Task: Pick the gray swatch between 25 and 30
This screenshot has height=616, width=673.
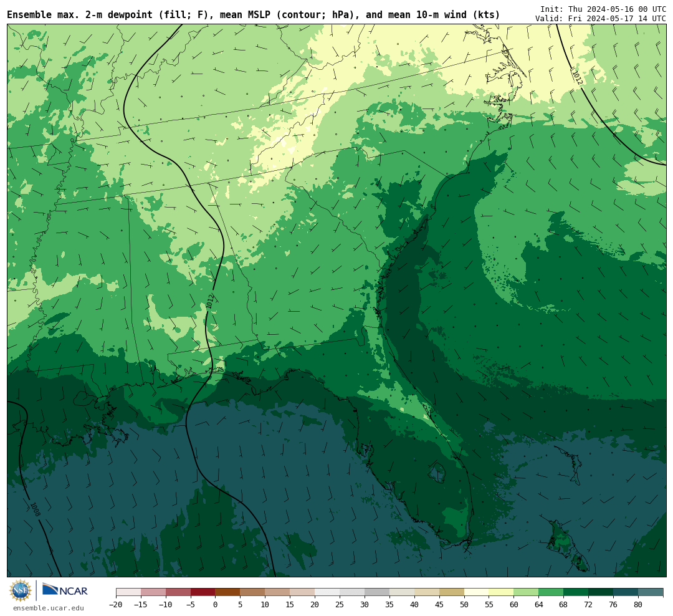Action: (352, 592)
